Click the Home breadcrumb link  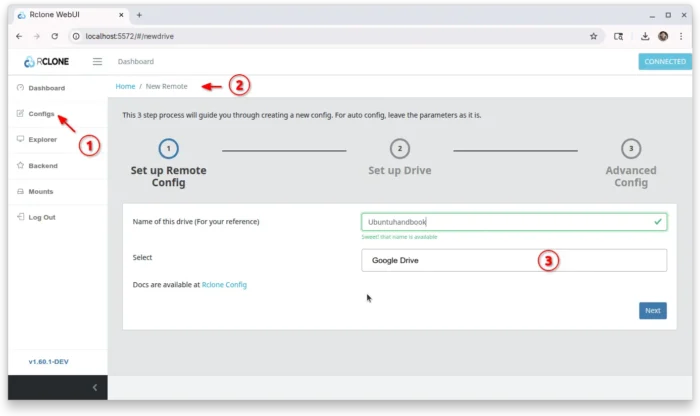[125, 86]
